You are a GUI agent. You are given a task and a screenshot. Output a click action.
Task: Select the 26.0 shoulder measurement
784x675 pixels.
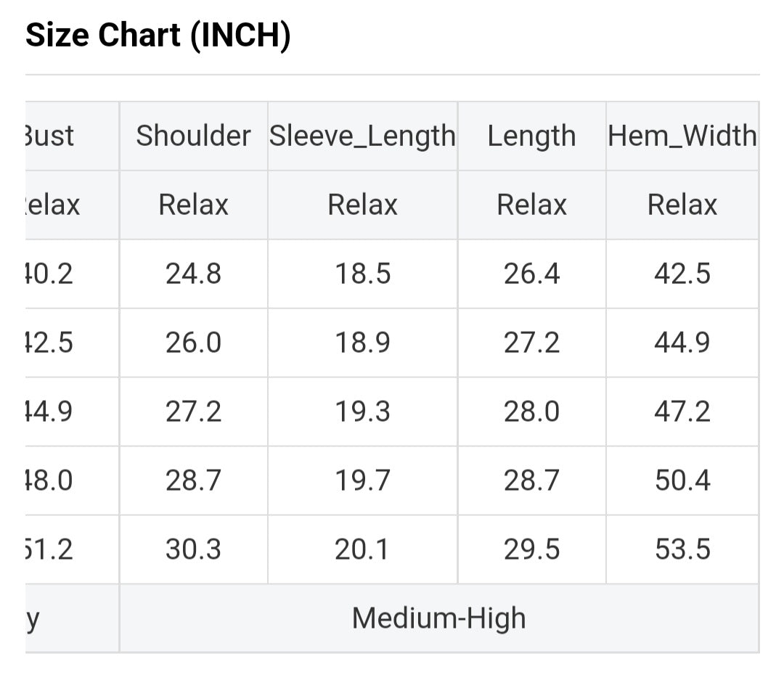[193, 343]
